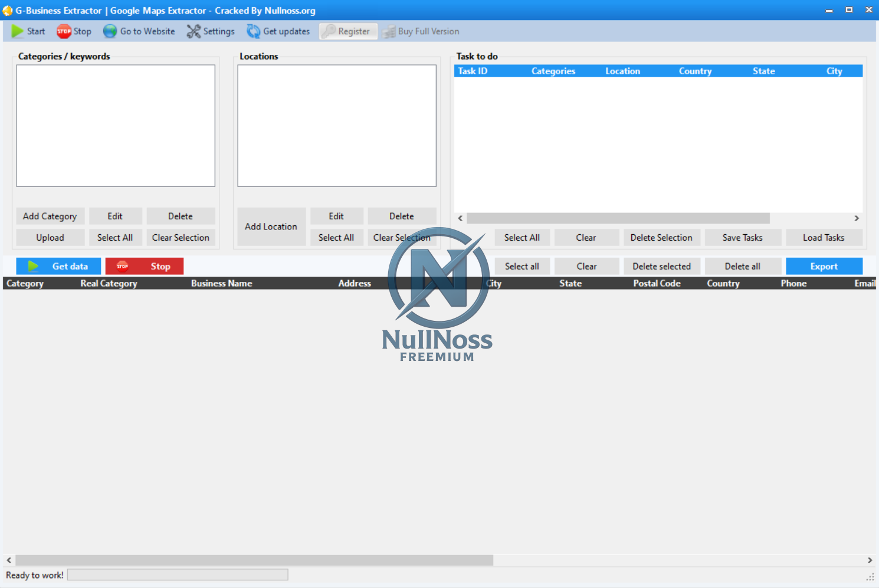This screenshot has height=588, width=879.
Task: Click the green Start play icon
Action: [18, 31]
